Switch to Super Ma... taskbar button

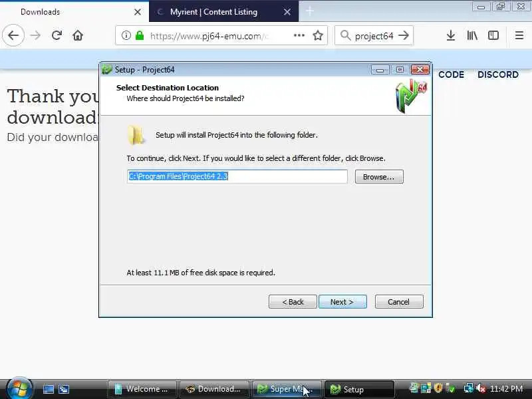coord(286,389)
